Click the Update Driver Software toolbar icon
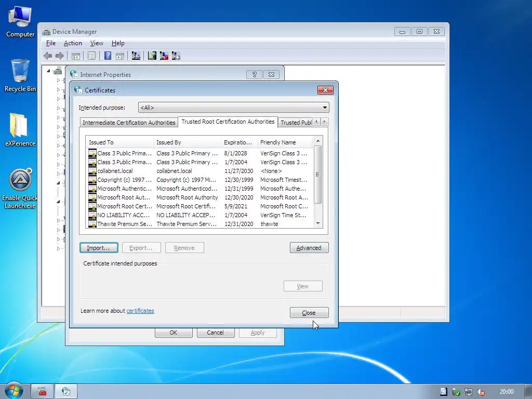Image resolution: width=532 pixels, height=399 pixels. click(x=152, y=56)
